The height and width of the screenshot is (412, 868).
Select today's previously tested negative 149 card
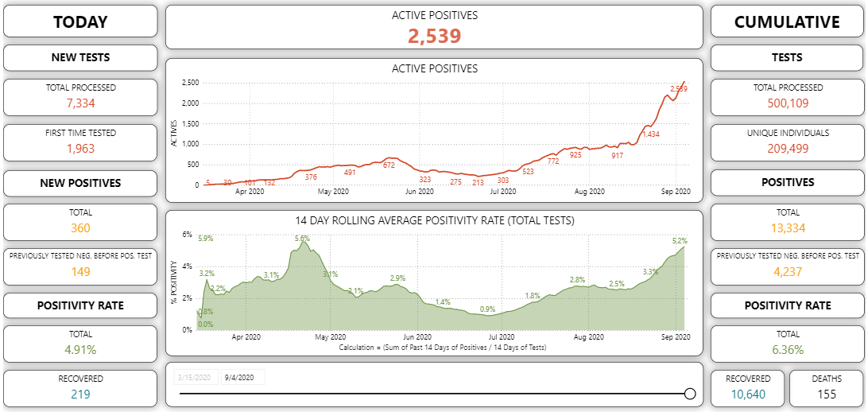[80, 265]
